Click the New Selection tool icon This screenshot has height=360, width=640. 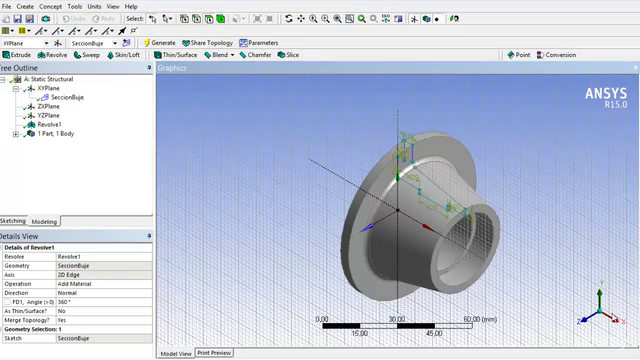pyautogui.click(x=152, y=19)
